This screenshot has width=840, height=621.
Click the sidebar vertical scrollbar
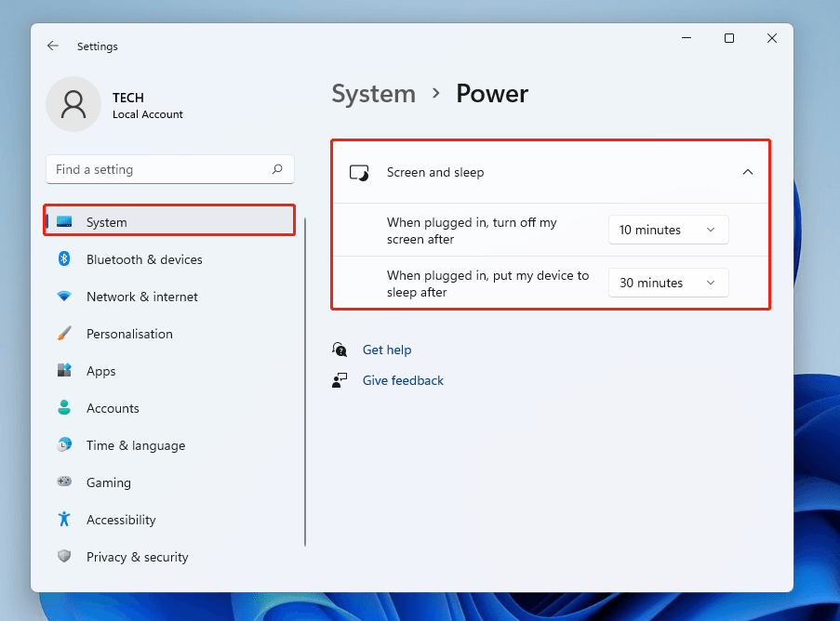(305, 382)
